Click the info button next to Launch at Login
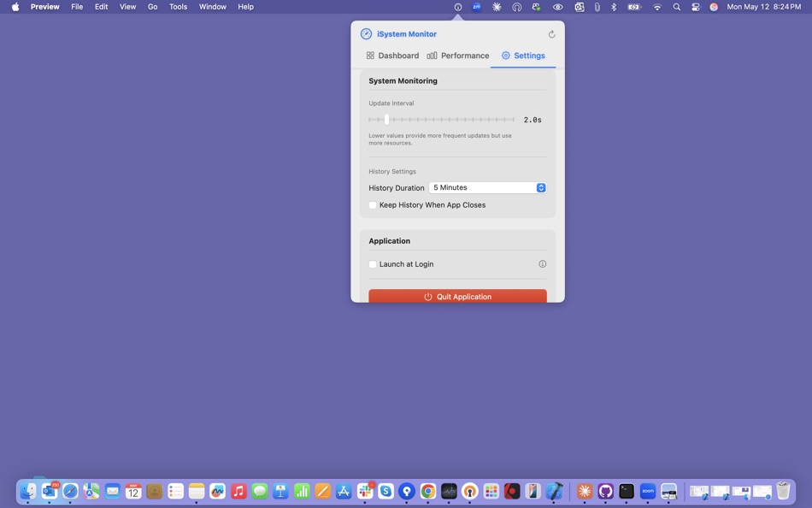Screen dimensions: 812x508 (x=542, y=263)
